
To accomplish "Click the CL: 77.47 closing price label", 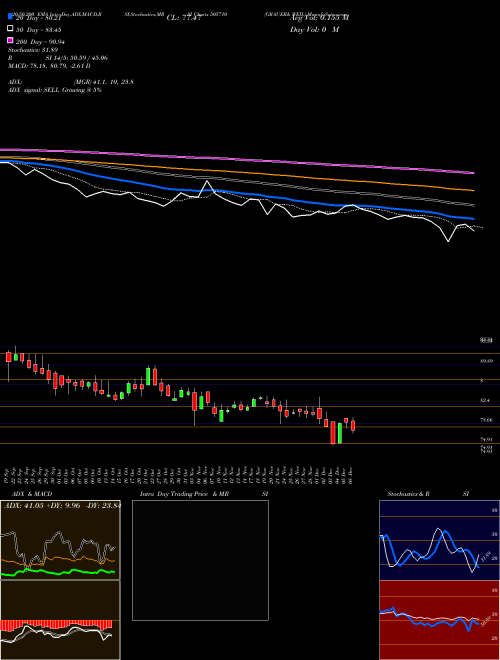I will pos(185,18).
